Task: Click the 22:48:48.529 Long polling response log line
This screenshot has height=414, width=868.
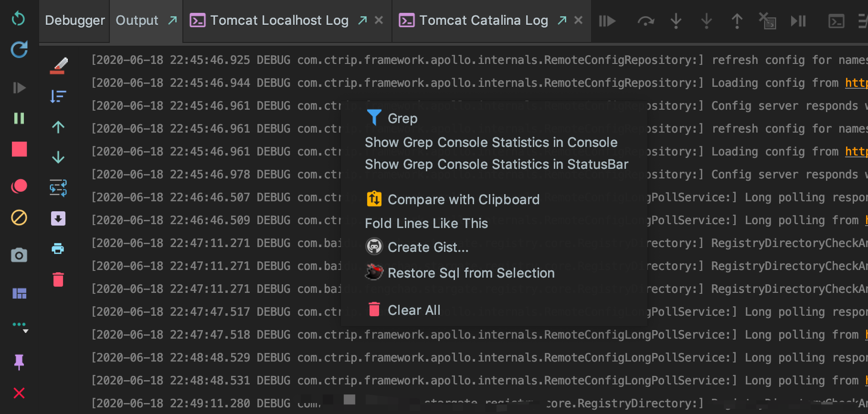Action: pyautogui.click(x=479, y=358)
